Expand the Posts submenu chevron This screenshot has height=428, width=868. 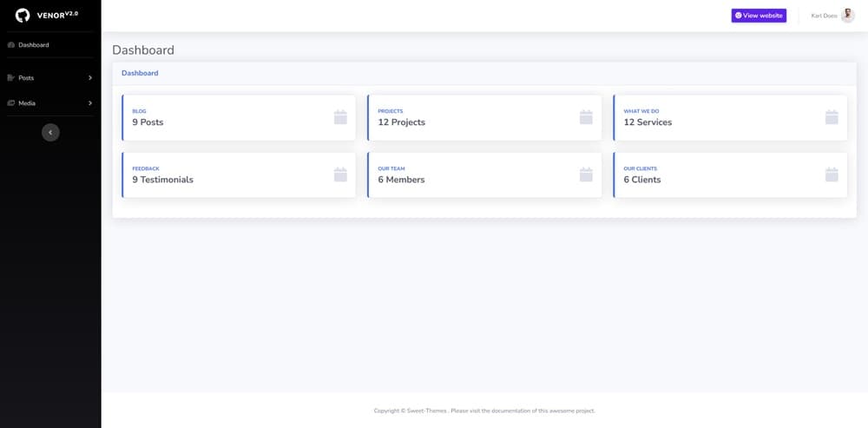point(90,78)
